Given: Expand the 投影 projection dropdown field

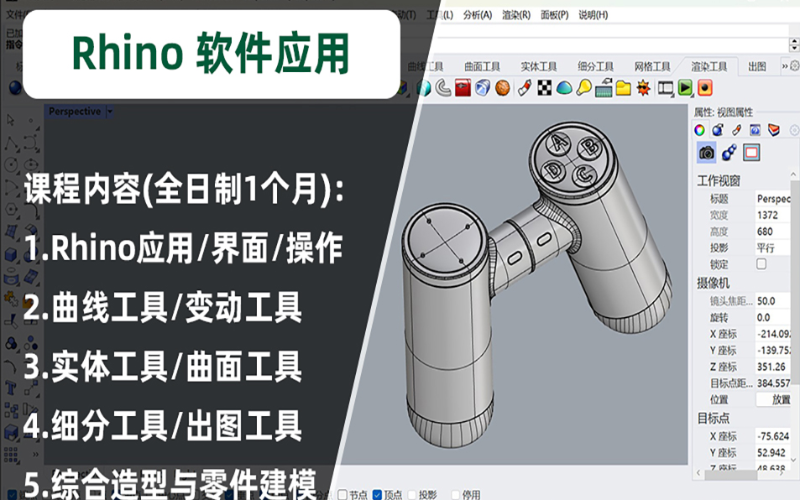Looking at the screenshot, I should (x=776, y=247).
